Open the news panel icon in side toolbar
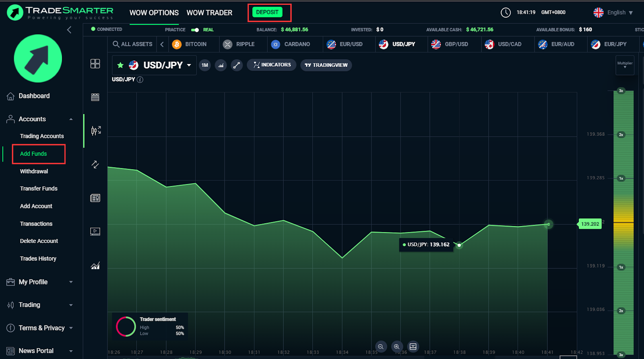This screenshot has width=644, height=359. tap(95, 198)
